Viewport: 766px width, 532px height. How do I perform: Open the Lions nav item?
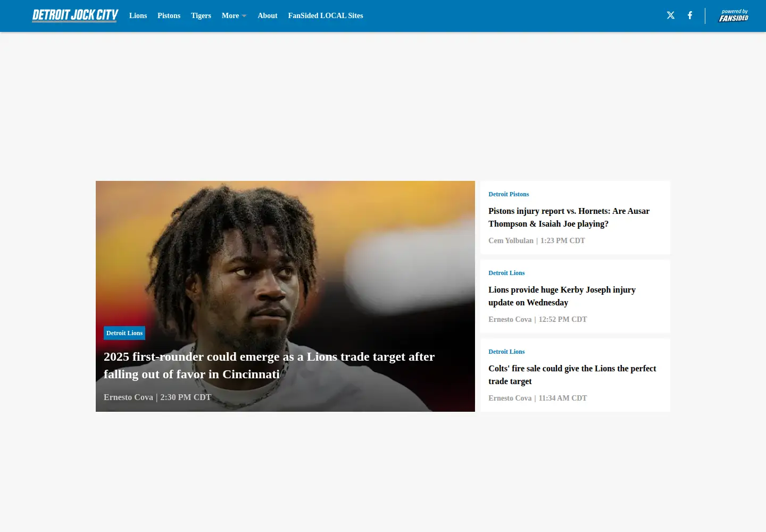coord(138,16)
